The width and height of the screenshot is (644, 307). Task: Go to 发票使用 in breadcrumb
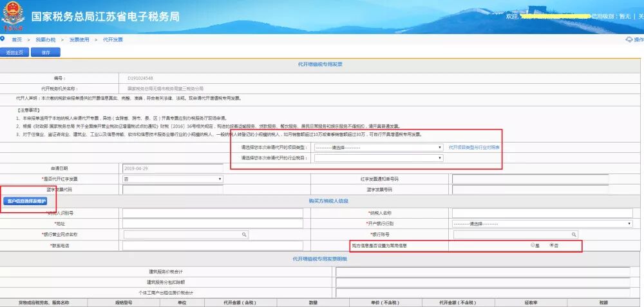coord(79,40)
